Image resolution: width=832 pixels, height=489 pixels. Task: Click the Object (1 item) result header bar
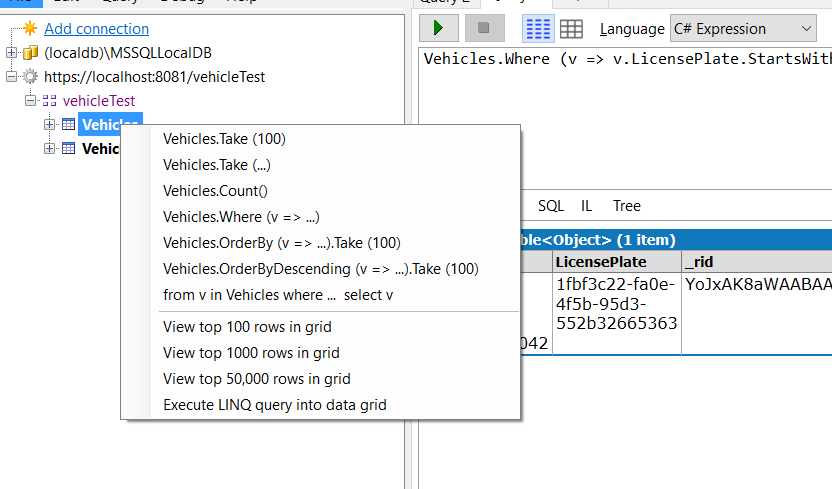click(676, 240)
